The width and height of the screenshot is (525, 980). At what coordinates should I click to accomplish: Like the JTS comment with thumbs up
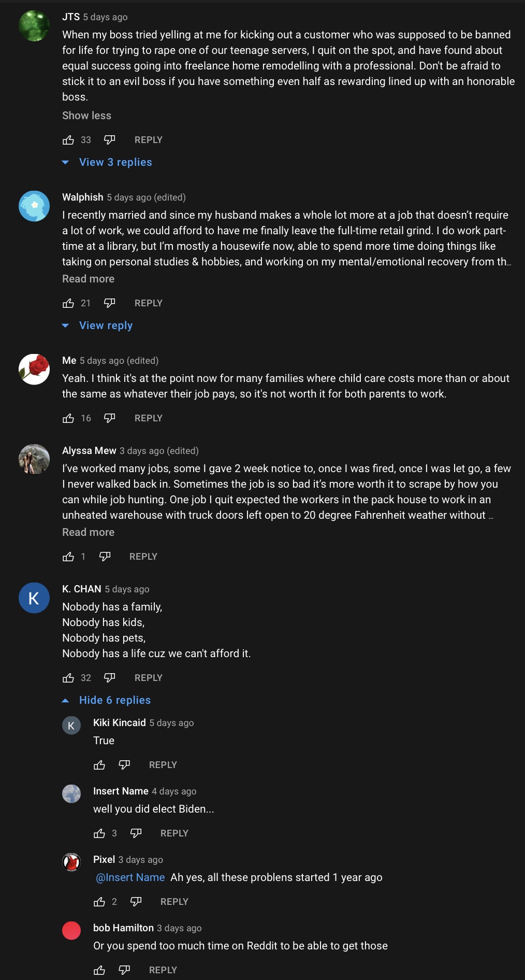[68, 140]
